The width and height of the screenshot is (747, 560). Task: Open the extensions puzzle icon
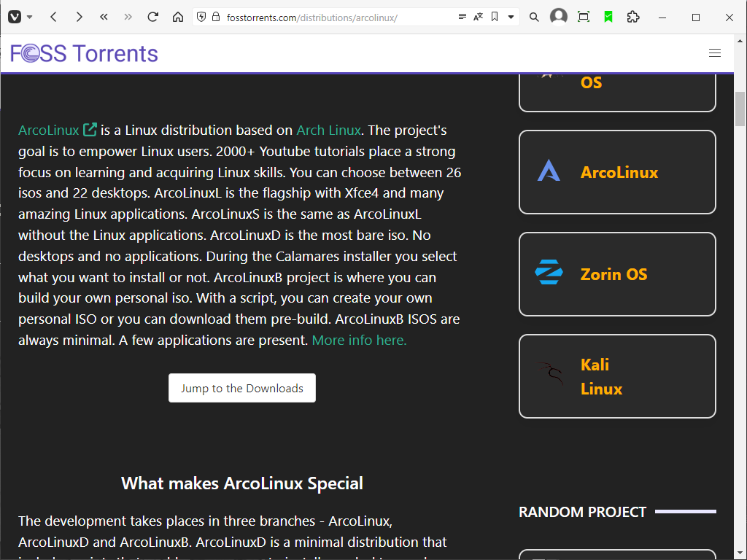click(632, 17)
